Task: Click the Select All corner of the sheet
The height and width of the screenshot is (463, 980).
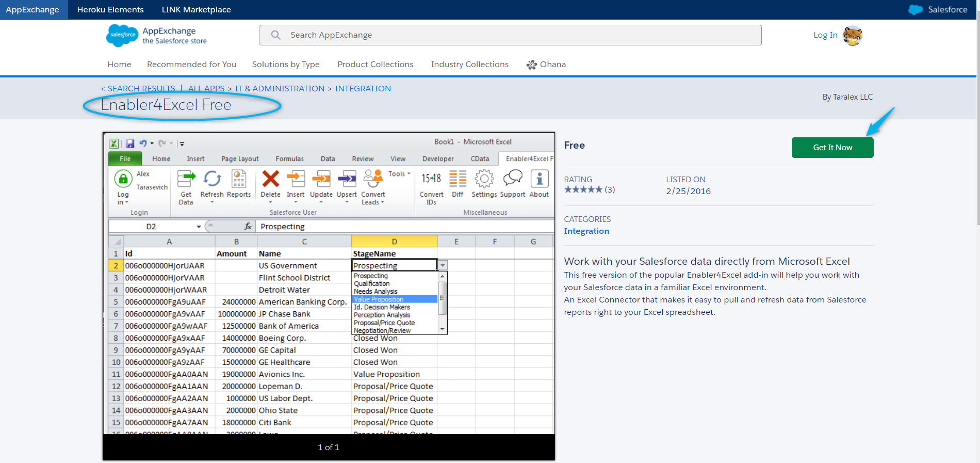Action: (116, 242)
